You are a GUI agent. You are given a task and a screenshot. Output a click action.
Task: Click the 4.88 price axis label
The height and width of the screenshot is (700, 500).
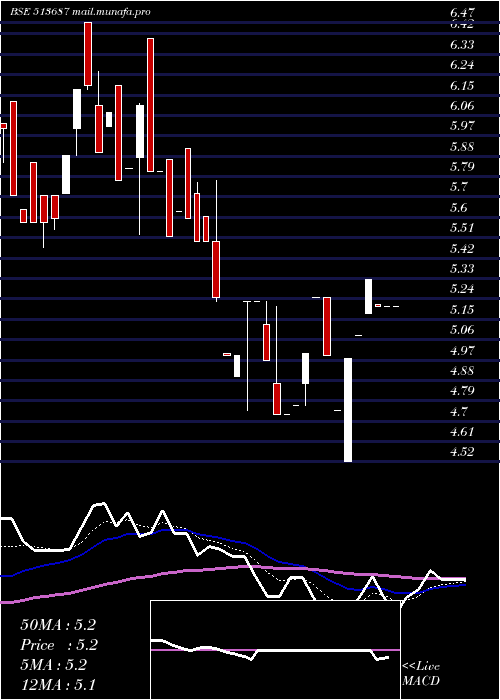click(462, 371)
